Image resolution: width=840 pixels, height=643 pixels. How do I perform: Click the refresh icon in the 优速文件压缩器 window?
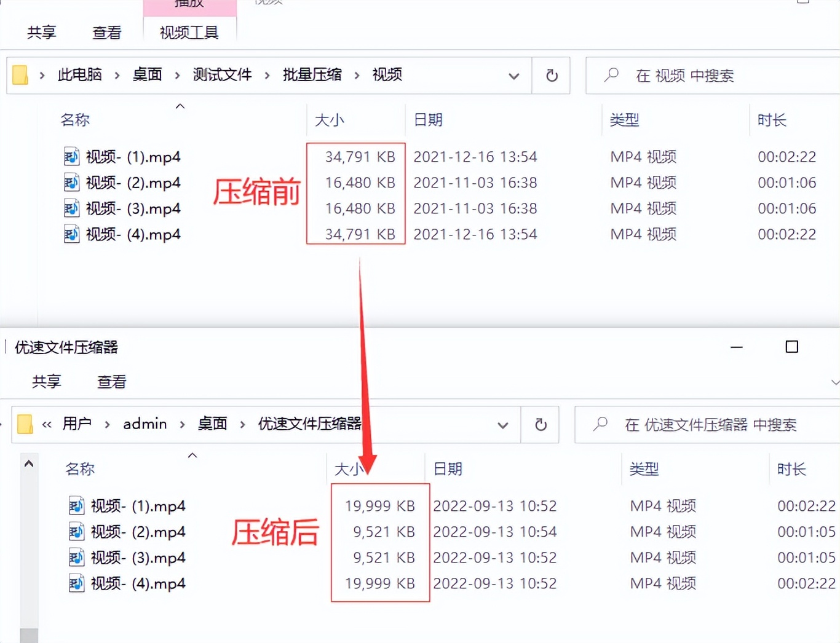pyautogui.click(x=540, y=425)
